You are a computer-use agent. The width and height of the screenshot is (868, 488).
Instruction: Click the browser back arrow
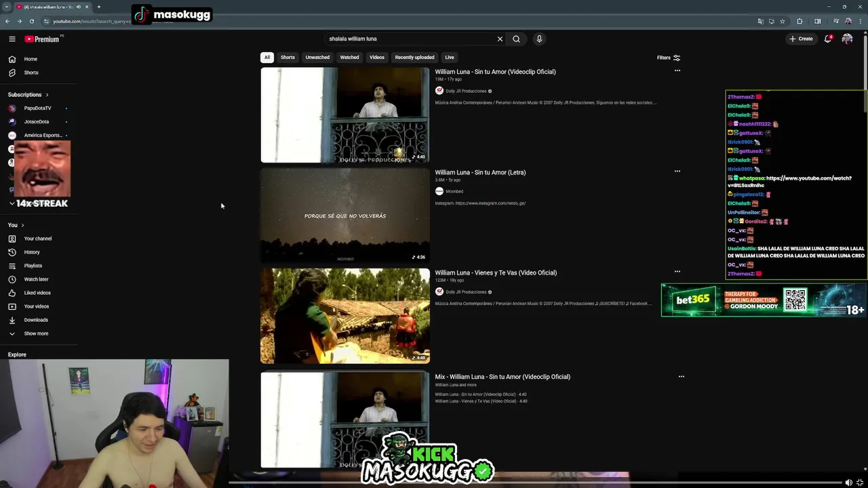[x=7, y=21]
